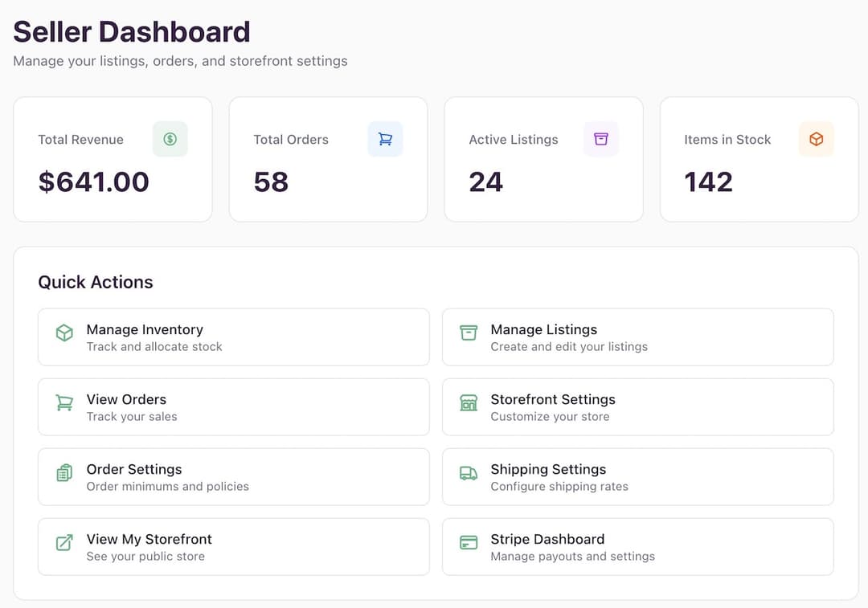Click the Total Revenue stat card

pyautogui.click(x=113, y=159)
